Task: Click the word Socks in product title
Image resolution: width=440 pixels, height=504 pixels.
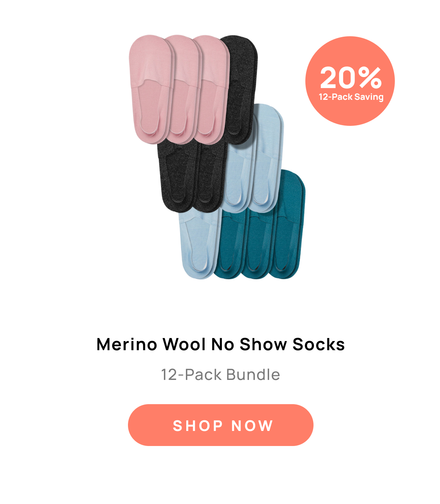Action: (x=319, y=344)
